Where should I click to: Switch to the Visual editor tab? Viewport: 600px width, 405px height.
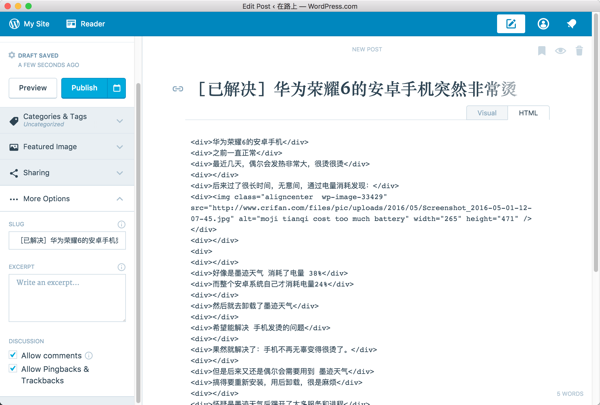pos(487,113)
